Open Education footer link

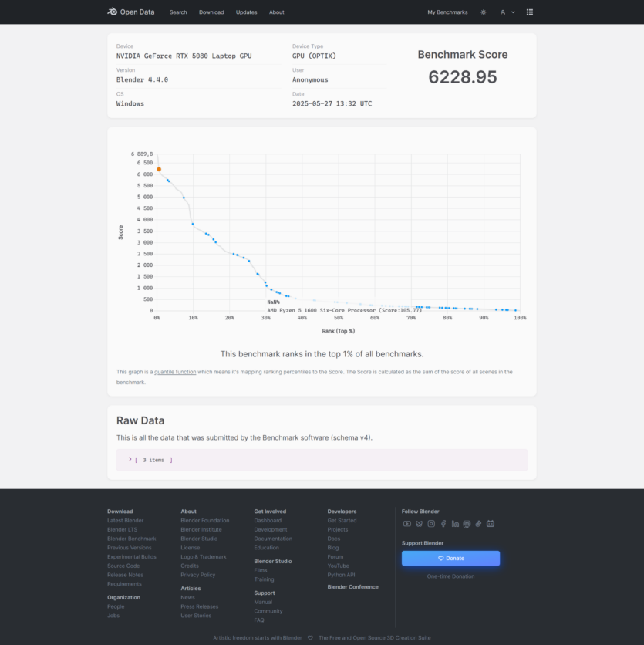(267, 548)
